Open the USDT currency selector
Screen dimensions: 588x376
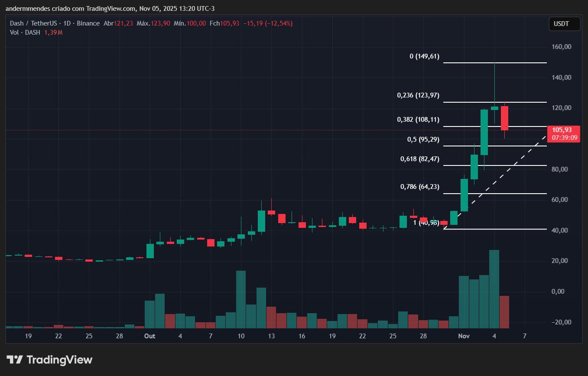click(x=564, y=24)
